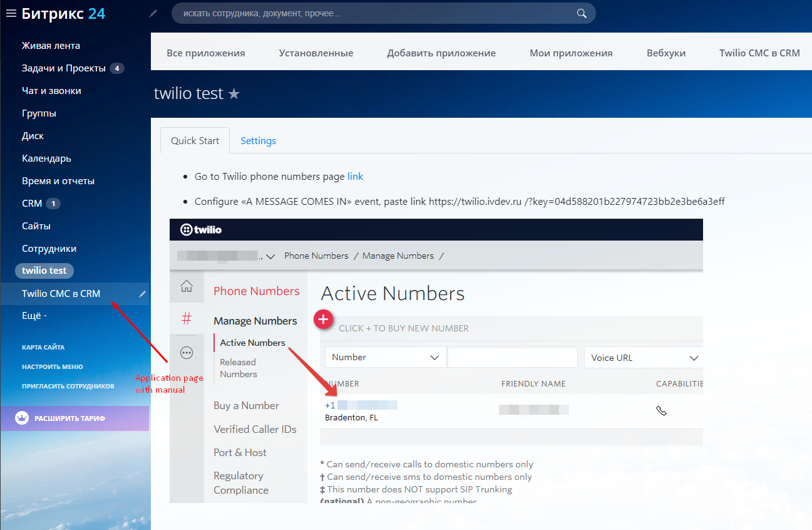The width and height of the screenshot is (812, 530).
Task: Click the red # icon in the Twilio sidebar
Action: [187, 320]
